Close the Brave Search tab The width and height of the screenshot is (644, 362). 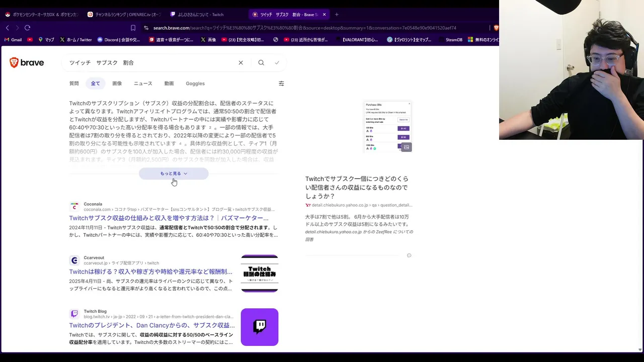[324, 15]
